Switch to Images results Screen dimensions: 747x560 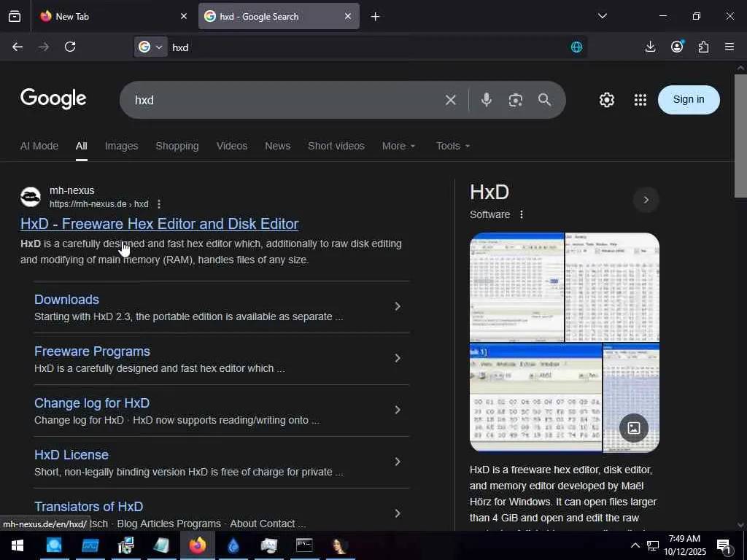[122, 146]
